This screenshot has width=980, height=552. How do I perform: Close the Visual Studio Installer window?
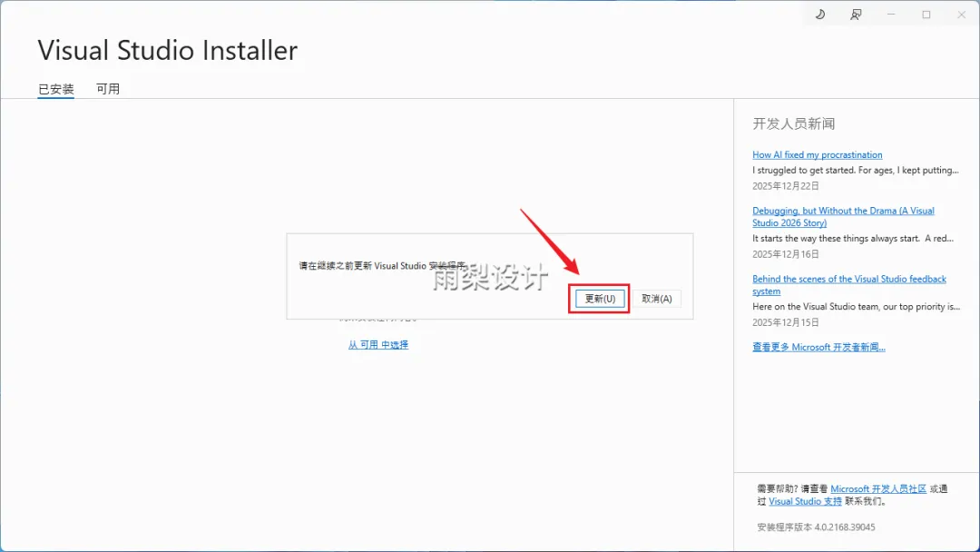pyautogui.click(x=961, y=15)
